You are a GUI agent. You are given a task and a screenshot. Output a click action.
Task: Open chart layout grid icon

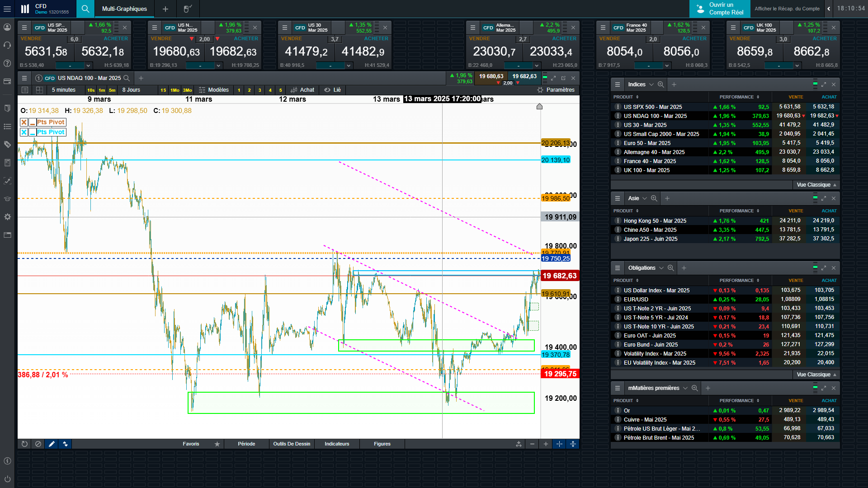point(39,90)
